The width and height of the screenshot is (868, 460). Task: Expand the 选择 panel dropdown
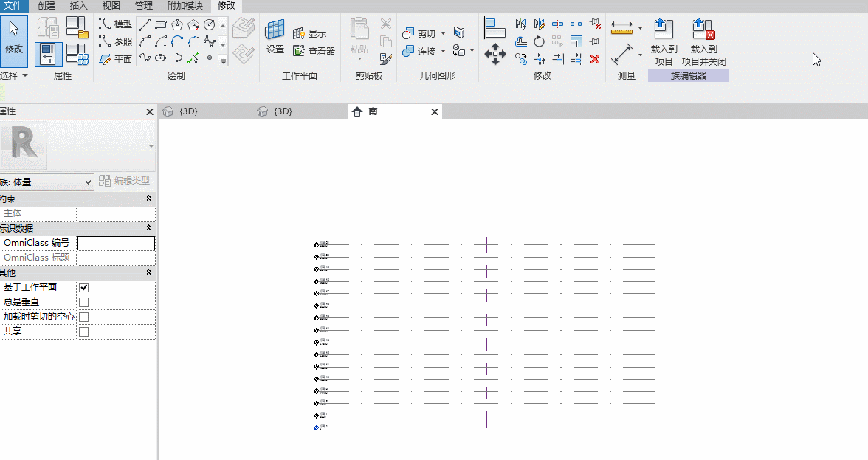[x=15, y=75]
